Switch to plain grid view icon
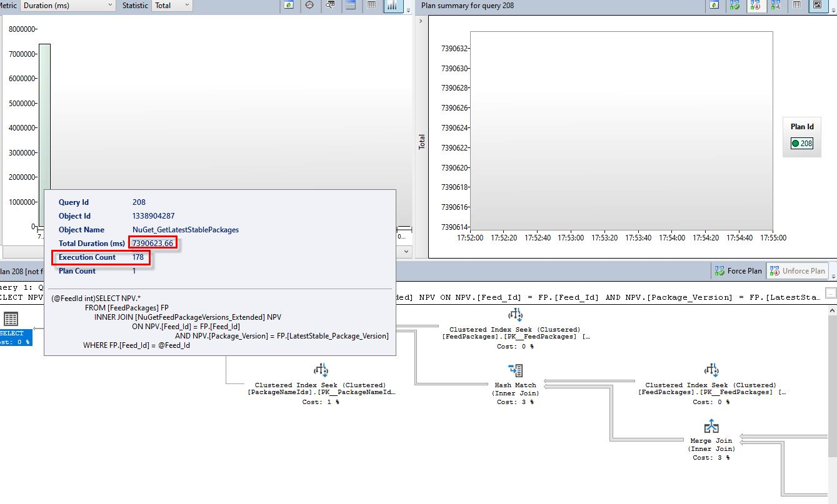Viewport: 837px width, 504px height. point(371,5)
